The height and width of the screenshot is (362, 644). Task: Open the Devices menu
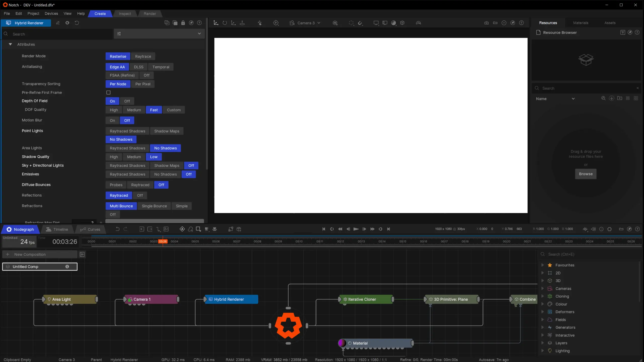point(51,14)
